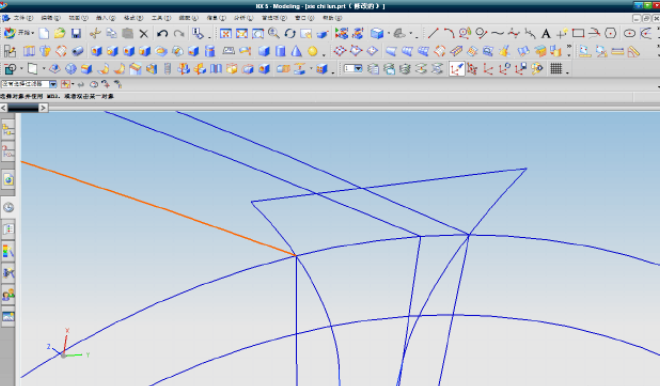The height and width of the screenshot is (386, 660).
Task: Click the horizontal scrollbar right arrow
Action: point(43,108)
